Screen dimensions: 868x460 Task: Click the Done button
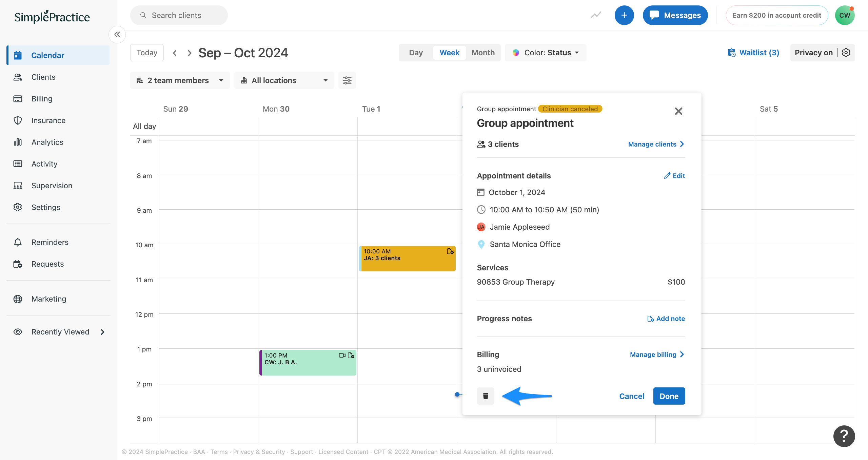(669, 396)
